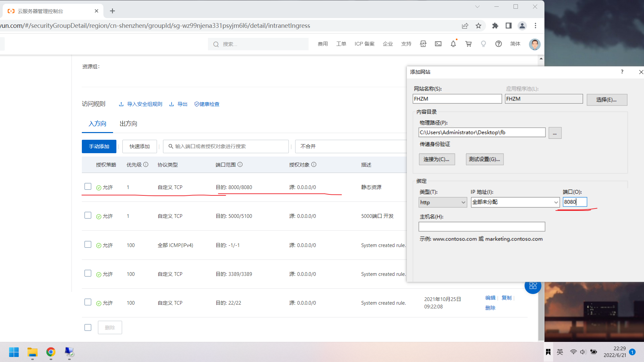This screenshot has height=362, width=644.
Task: Check the box for the 5000/5100 rule
Action: [x=88, y=215]
